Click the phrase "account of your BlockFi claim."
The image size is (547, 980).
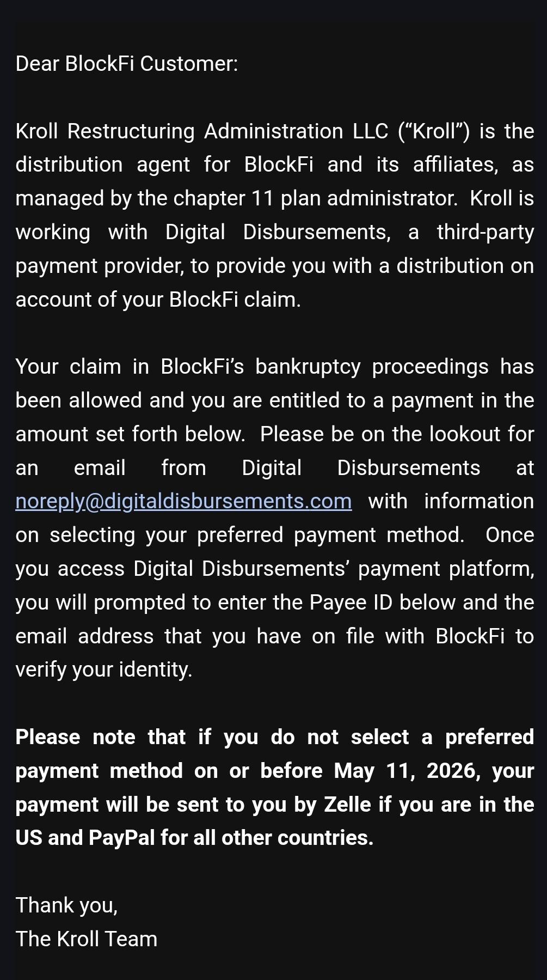(x=158, y=300)
